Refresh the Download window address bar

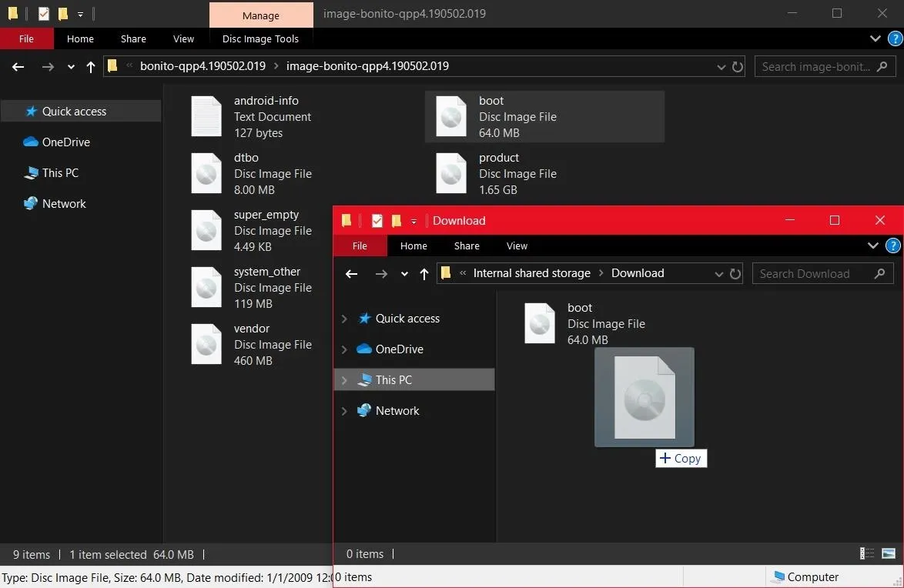pyautogui.click(x=735, y=273)
